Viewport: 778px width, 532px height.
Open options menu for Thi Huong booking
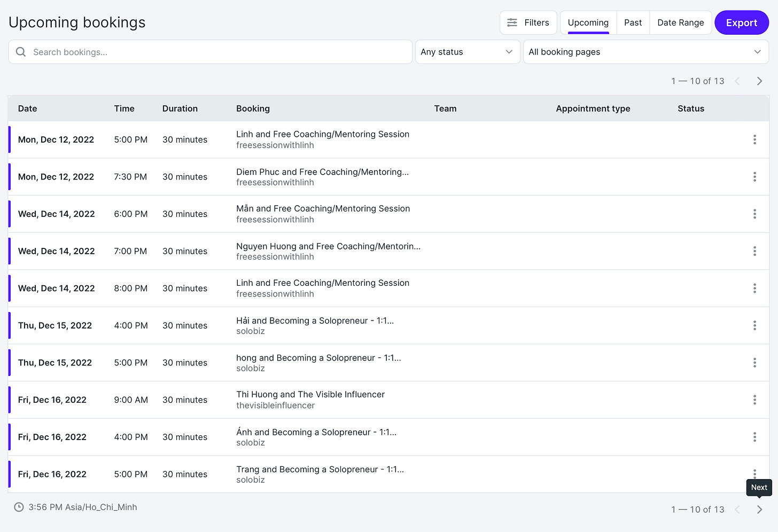click(x=754, y=400)
